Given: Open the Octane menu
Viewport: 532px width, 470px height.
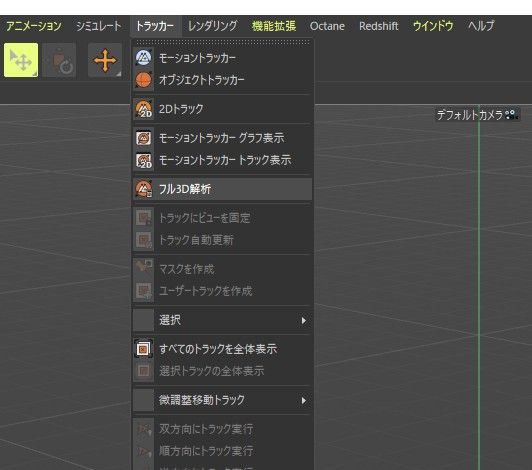Looking at the screenshot, I should pos(327,26).
